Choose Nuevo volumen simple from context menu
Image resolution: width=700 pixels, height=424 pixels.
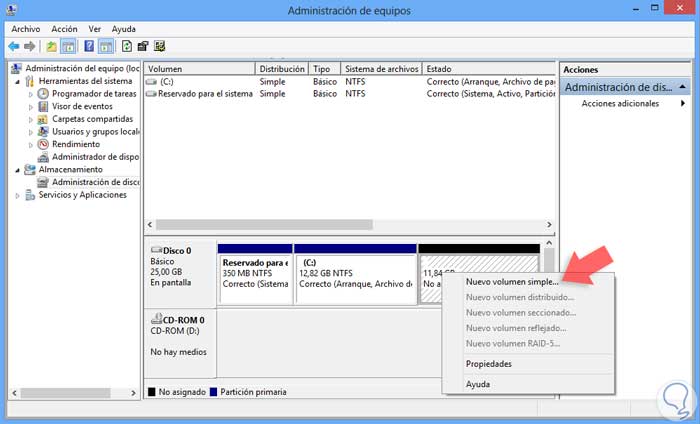(x=512, y=282)
